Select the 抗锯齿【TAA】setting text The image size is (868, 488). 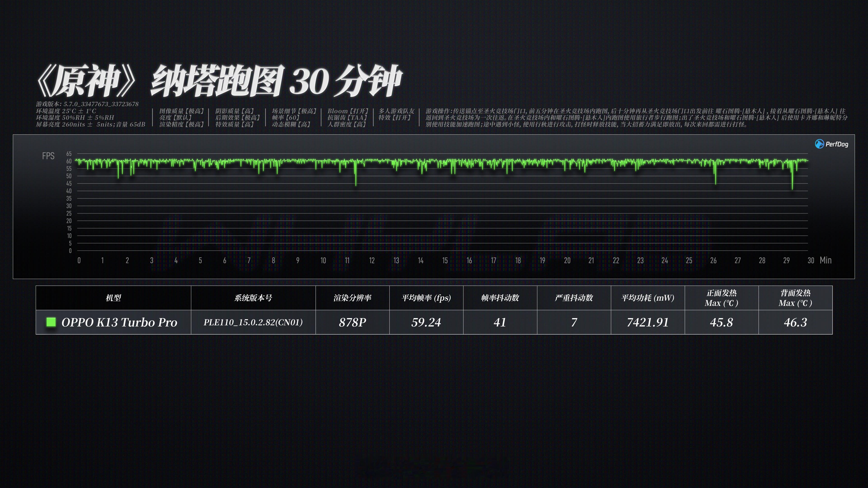(x=347, y=117)
